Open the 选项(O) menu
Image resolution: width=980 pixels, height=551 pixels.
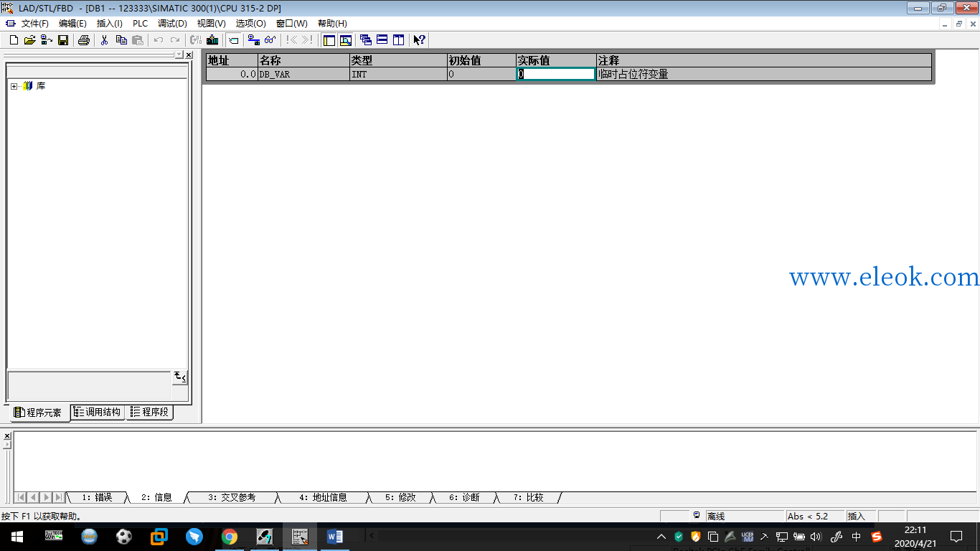(250, 24)
